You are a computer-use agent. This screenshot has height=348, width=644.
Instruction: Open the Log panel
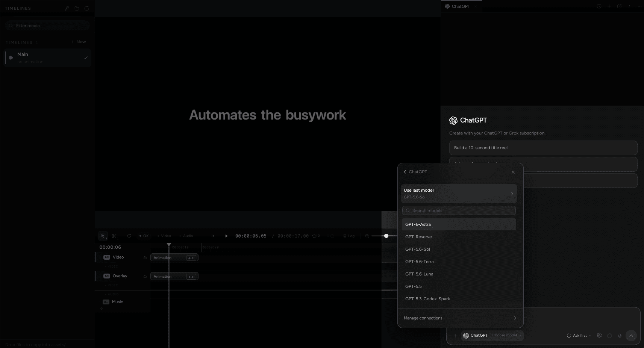(x=349, y=236)
